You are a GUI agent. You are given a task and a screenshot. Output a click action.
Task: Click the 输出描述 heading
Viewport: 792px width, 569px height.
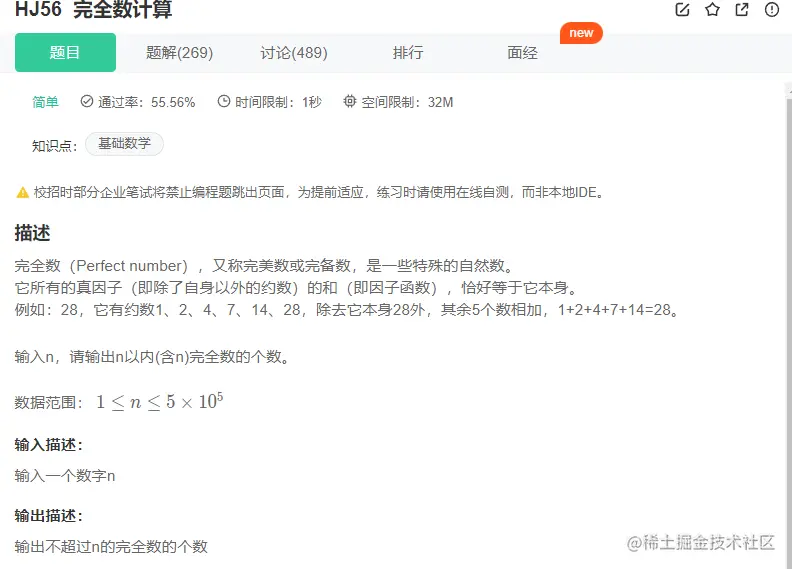[x=48, y=516]
